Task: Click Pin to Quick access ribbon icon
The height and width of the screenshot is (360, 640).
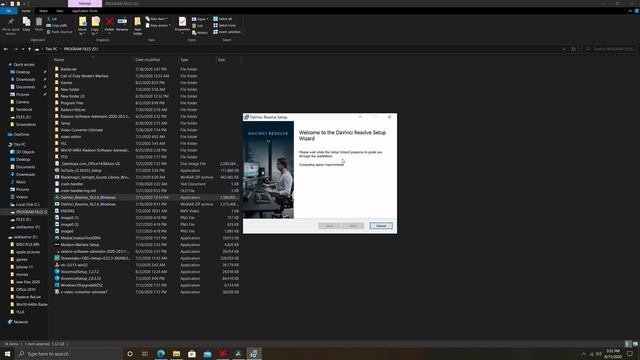Action: 11,26
